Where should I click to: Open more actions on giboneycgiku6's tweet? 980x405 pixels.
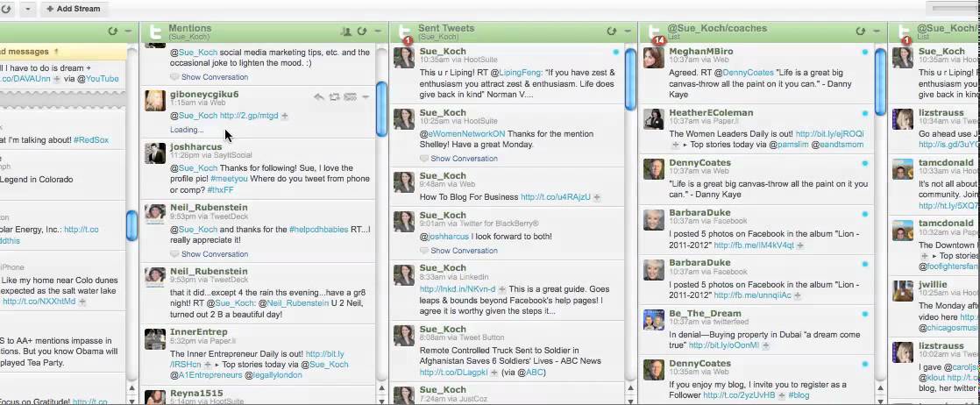pyautogui.click(x=366, y=97)
